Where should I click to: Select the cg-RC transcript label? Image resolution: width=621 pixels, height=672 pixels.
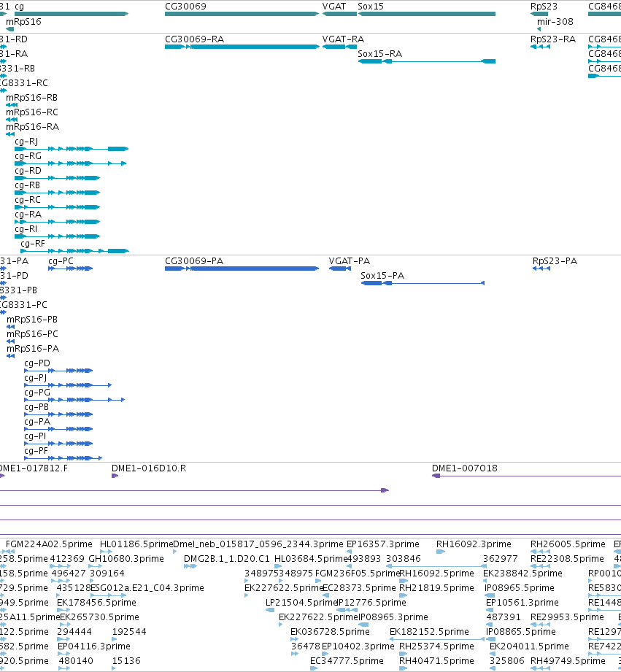pos(28,200)
